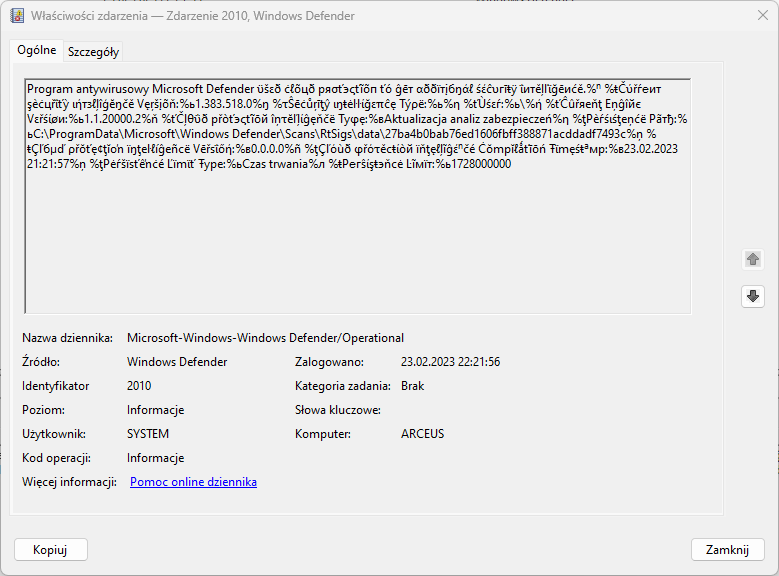The image size is (779, 576).
Task: Select the Kategoria zadania value Brak
Action: point(412,386)
